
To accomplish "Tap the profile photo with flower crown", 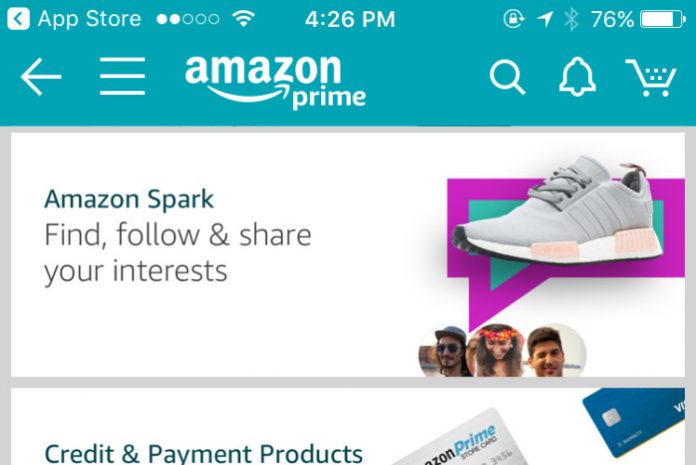I will tap(498, 351).
